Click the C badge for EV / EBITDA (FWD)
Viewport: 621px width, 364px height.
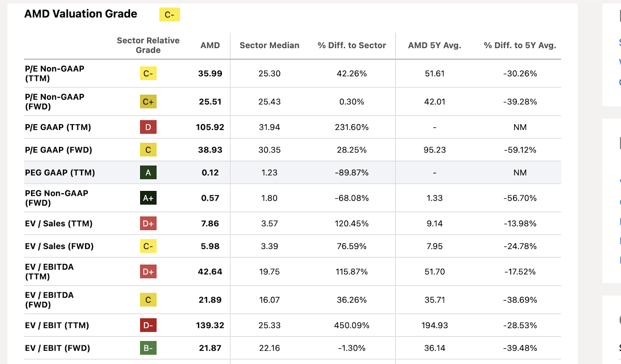pyautogui.click(x=148, y=300)
